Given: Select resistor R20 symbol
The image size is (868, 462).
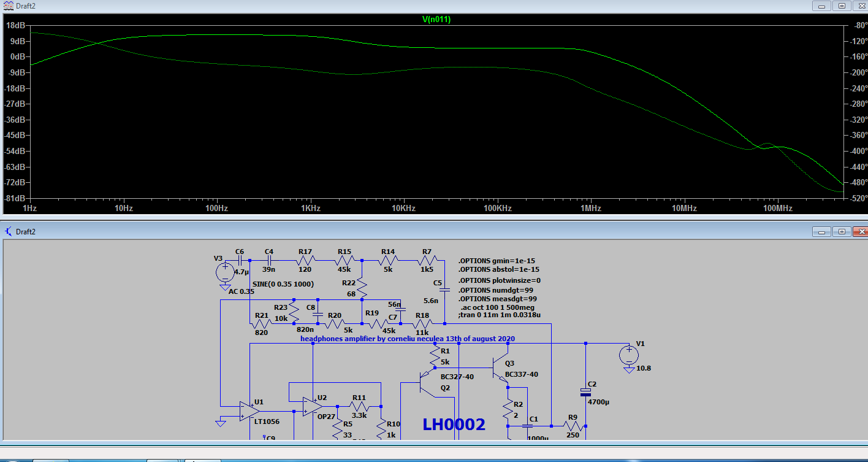Looking at the screenshot, I should pyautogui.click(x=335, y=324).
